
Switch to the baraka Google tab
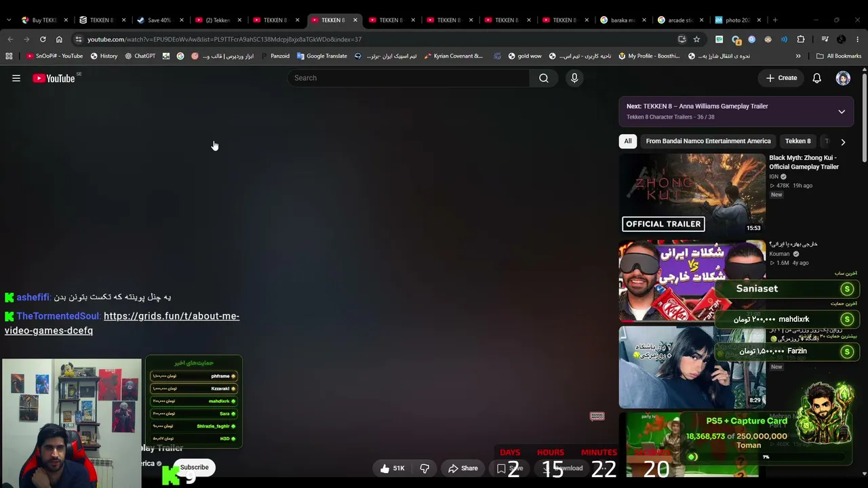[623, 20]
